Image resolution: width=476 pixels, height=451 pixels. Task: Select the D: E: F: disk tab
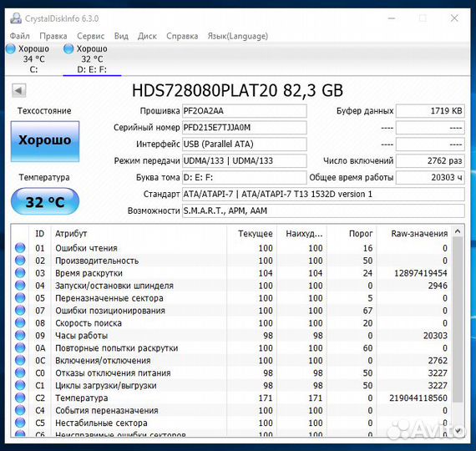click(x=92, y=59)
